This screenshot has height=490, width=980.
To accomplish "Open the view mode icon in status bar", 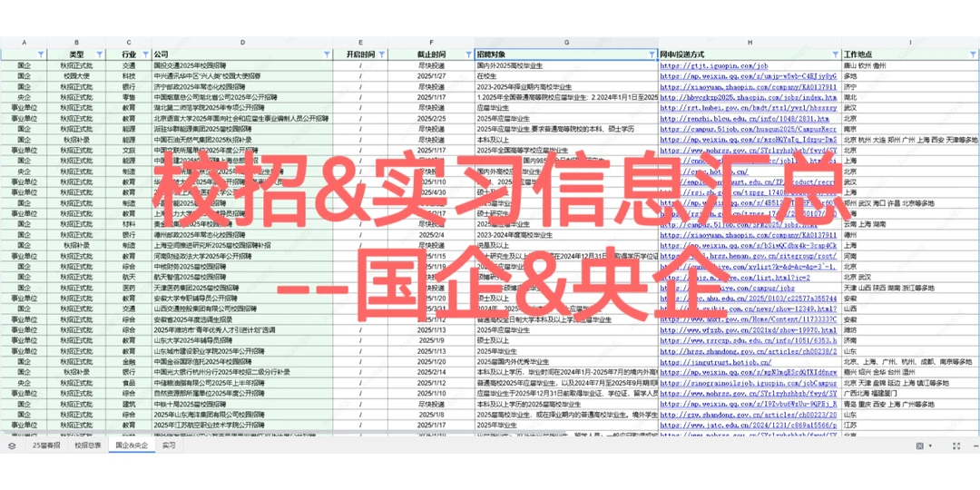I will 919,446.
